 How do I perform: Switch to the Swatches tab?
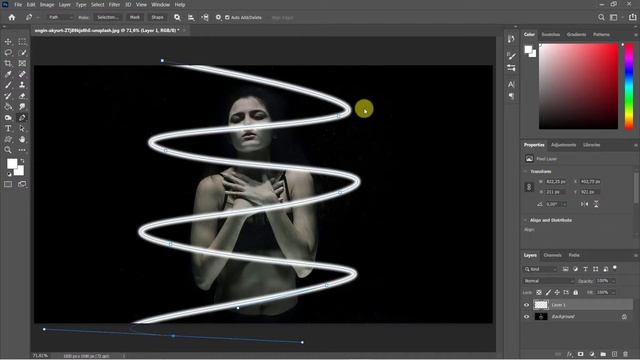tap(550, 34)
